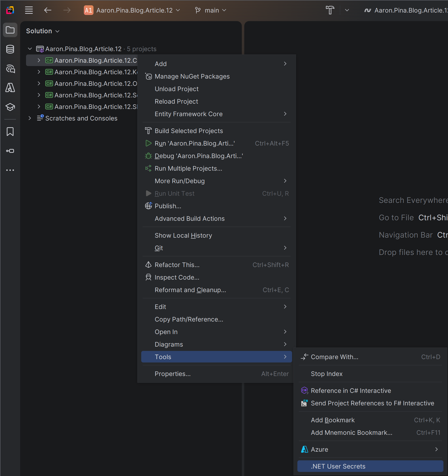The image size is (448, 476).
Task: Click the Manage NuGet Packages icon
Action: tap(148, 76)
